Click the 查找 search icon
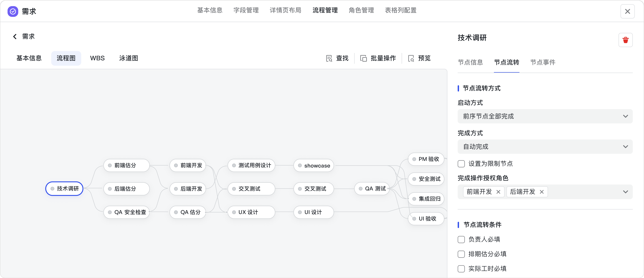Screen dimensions: 644x278 pos(329,58)
